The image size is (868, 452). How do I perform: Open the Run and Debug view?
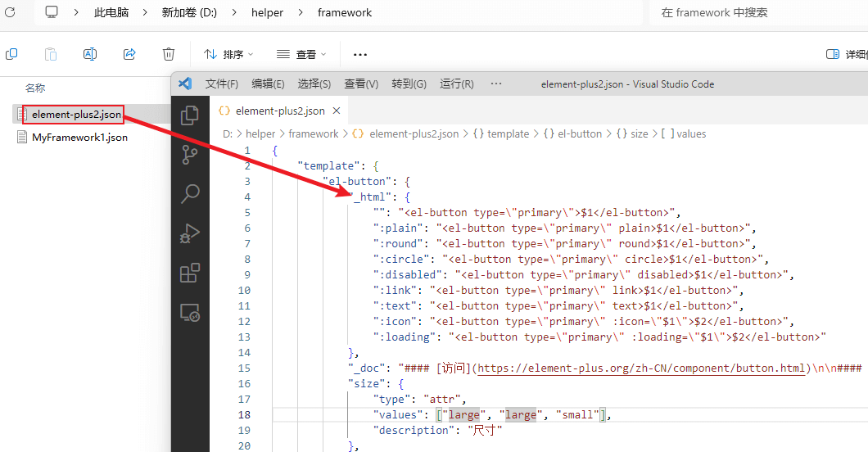pyautogui.click(x=190, y=233)
